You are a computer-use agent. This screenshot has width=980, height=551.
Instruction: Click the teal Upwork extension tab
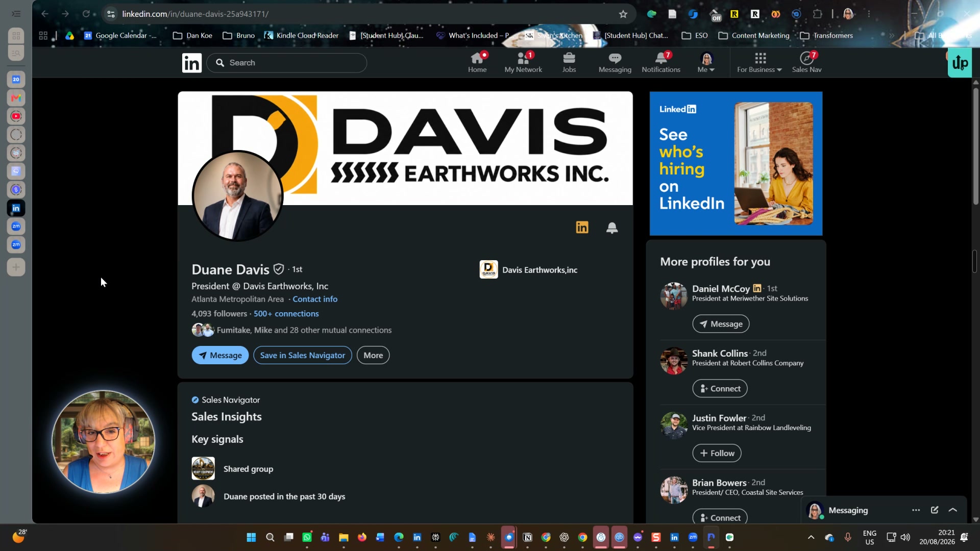pos(960,63)
